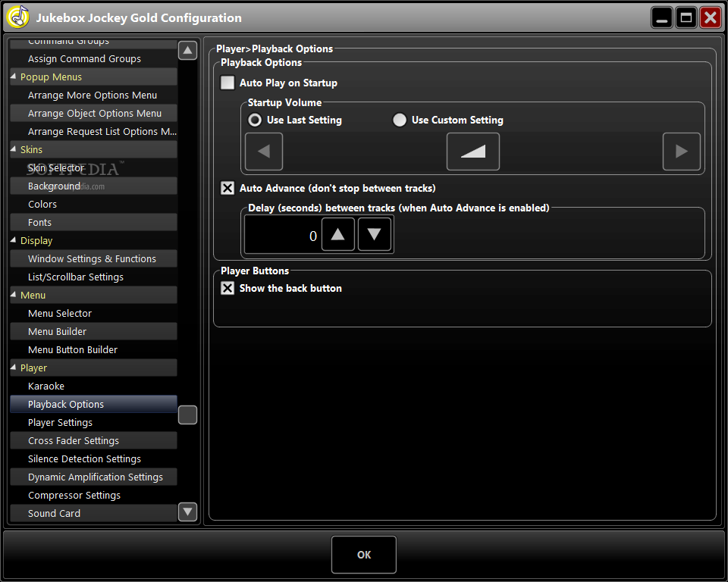
Task: Open Sound Card settings
Action: (x=93, y=513)
